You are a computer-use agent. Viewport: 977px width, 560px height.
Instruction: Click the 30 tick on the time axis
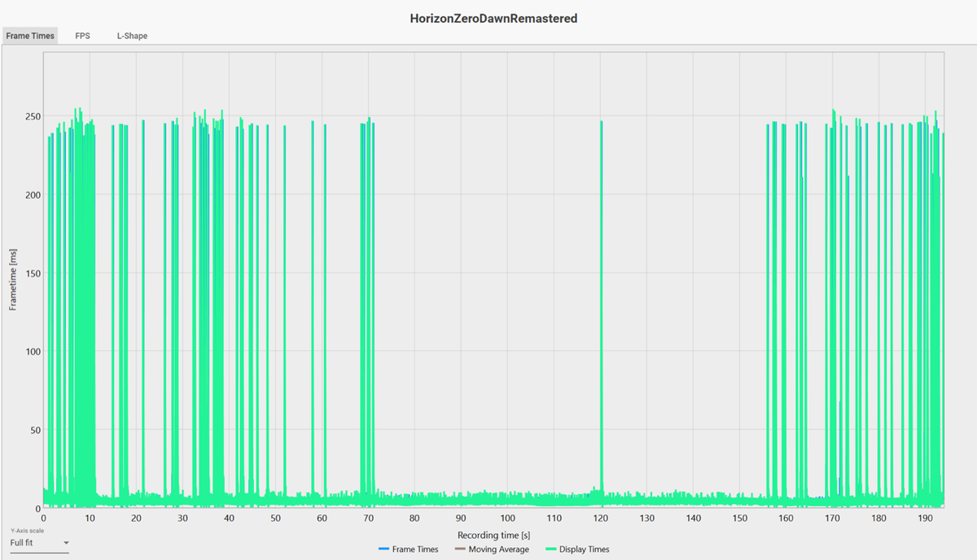coord(182,518)
